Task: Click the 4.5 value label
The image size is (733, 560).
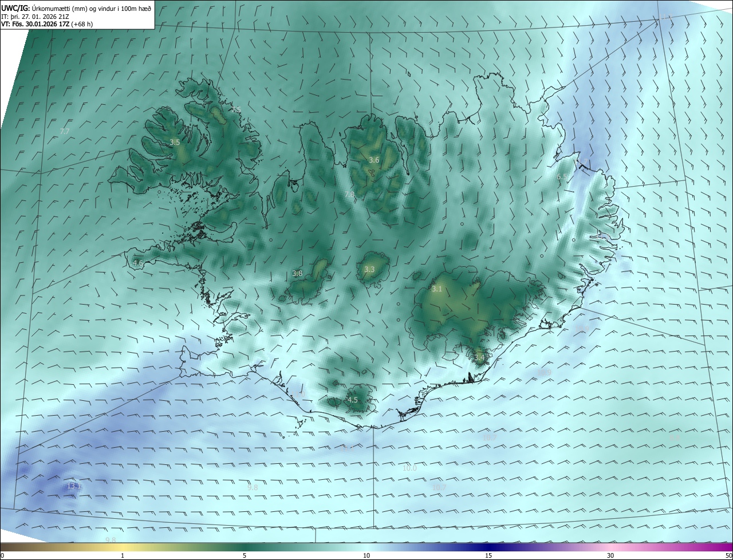Action: click(x=353, y=400)
